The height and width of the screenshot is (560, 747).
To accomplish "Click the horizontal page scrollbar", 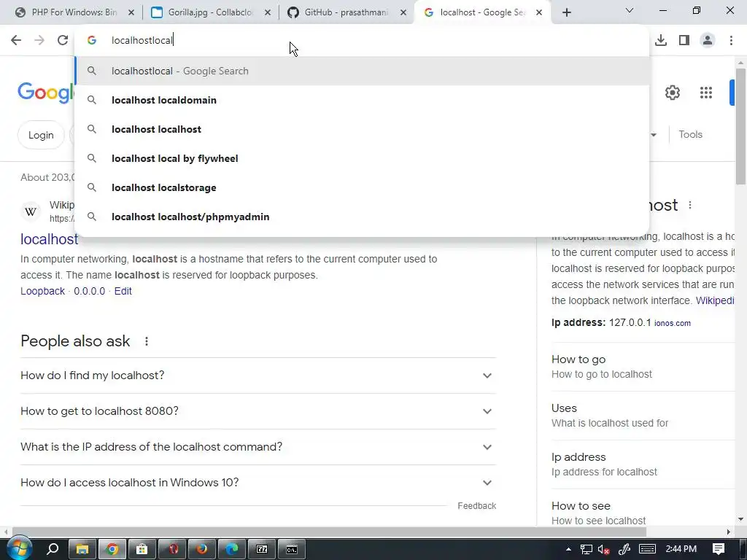I will click(329, 532).
